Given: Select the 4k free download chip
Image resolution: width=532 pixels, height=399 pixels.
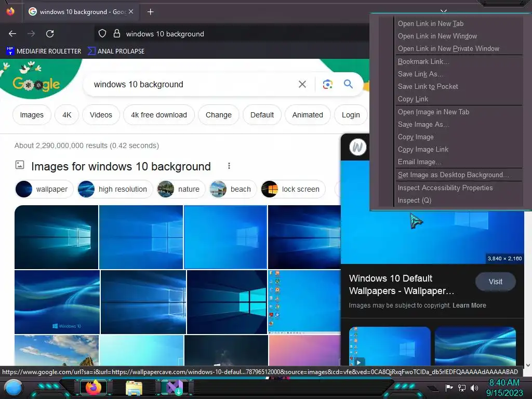Looking at the screenshot, I should (x=159, y=115).
